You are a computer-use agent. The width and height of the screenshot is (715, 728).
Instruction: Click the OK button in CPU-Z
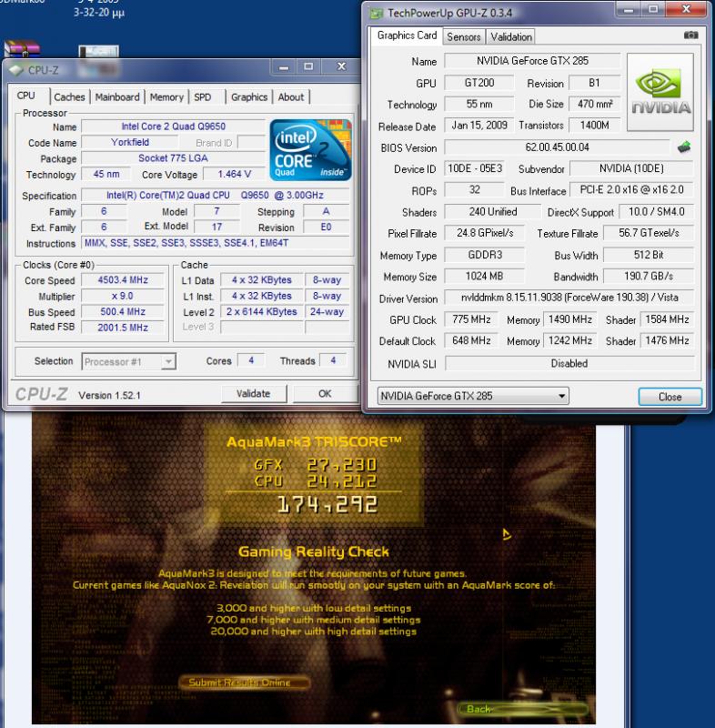(x=325, y=394)
